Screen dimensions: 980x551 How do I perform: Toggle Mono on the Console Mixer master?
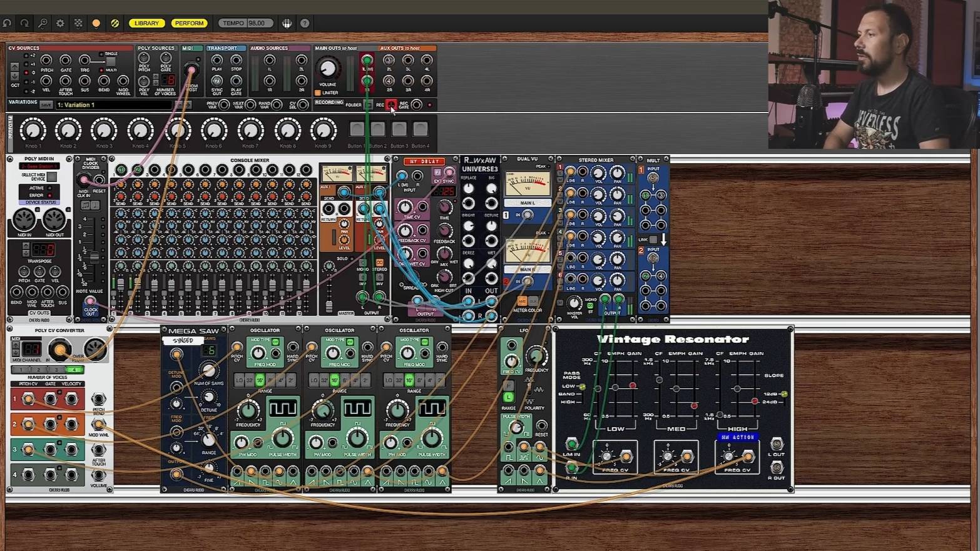pos(363,262)
